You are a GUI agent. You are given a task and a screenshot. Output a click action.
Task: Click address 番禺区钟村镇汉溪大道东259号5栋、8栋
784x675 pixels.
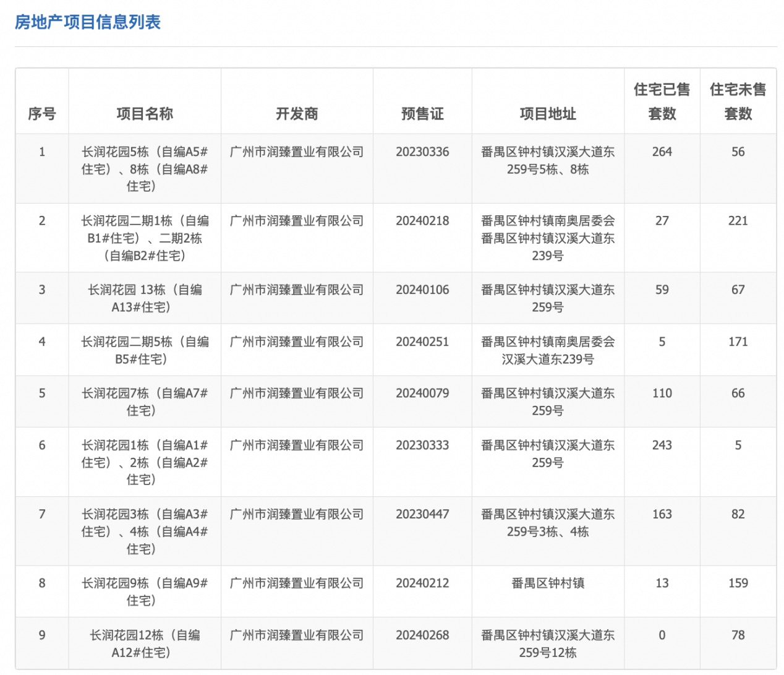coord(548,160)
